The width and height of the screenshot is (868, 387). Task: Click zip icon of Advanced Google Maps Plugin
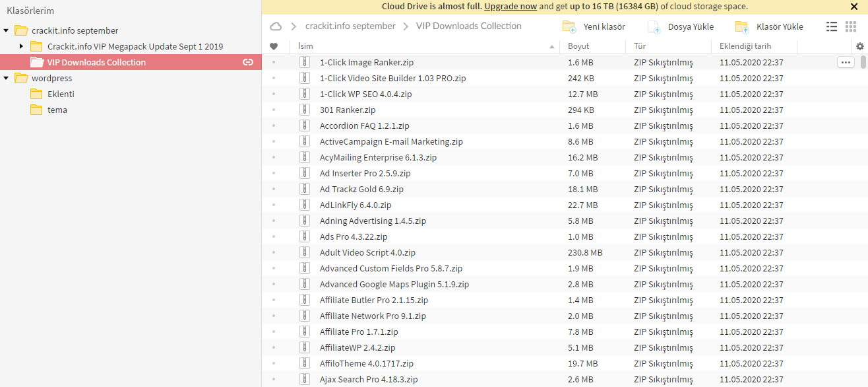pyautogui.click(x=304, y=284)
